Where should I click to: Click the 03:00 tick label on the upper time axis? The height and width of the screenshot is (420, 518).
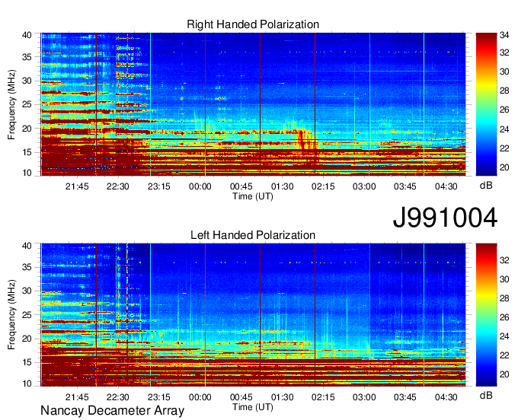(x=364, y=186)
